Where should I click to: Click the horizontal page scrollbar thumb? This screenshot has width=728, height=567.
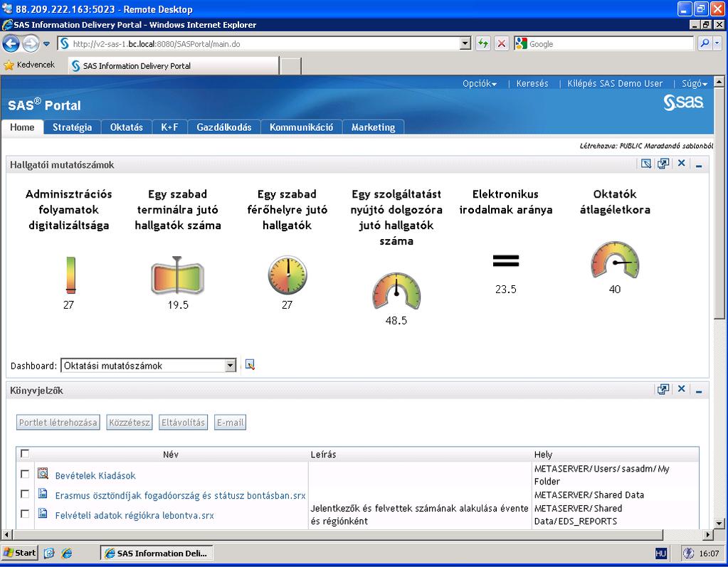pos(337,534)
